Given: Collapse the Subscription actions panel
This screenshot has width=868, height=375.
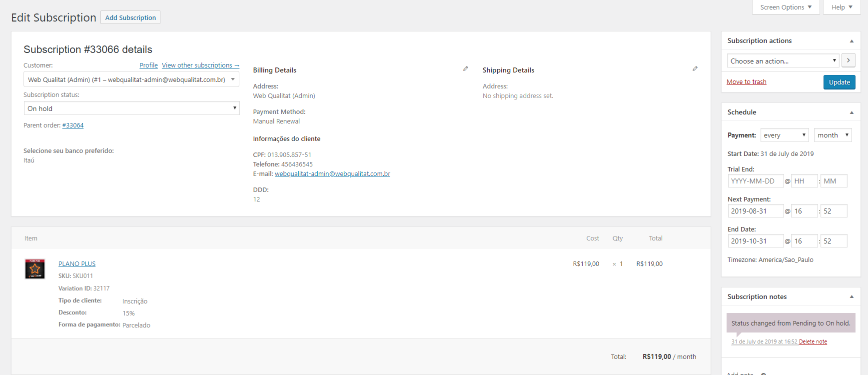Looking at the screenshot, I should tap(852, 41).
